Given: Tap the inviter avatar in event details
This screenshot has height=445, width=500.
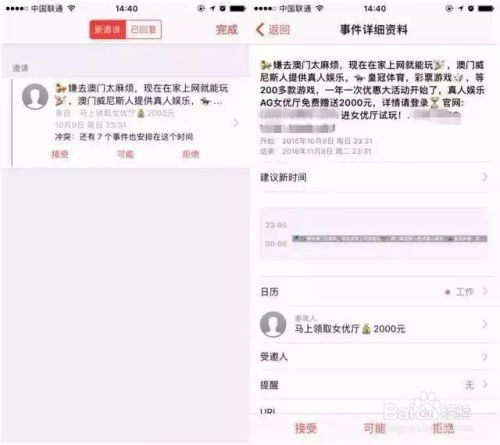Looking at the screenshot, I should [273, 324].
